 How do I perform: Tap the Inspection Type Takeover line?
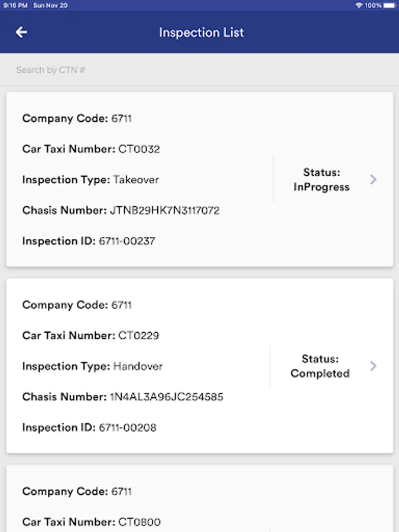click(x=90, y=180)
